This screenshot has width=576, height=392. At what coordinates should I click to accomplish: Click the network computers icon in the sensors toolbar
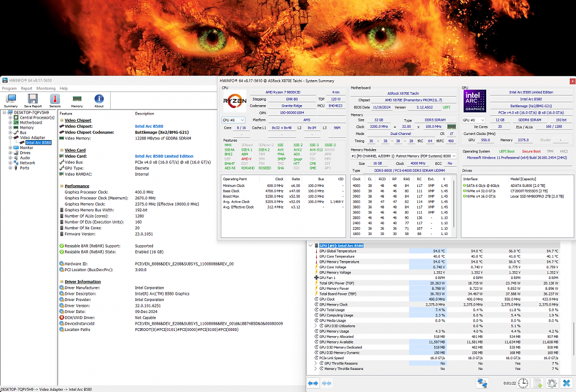482,383
